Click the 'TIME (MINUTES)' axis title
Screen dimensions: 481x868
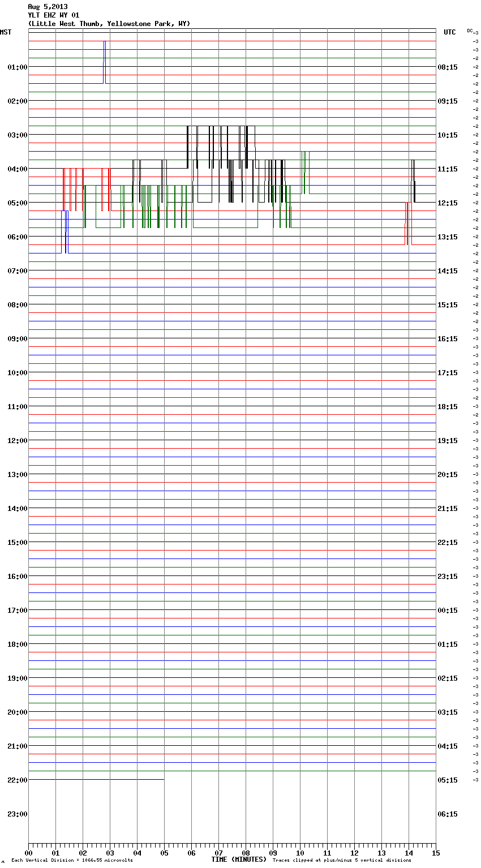click(239, 860)
